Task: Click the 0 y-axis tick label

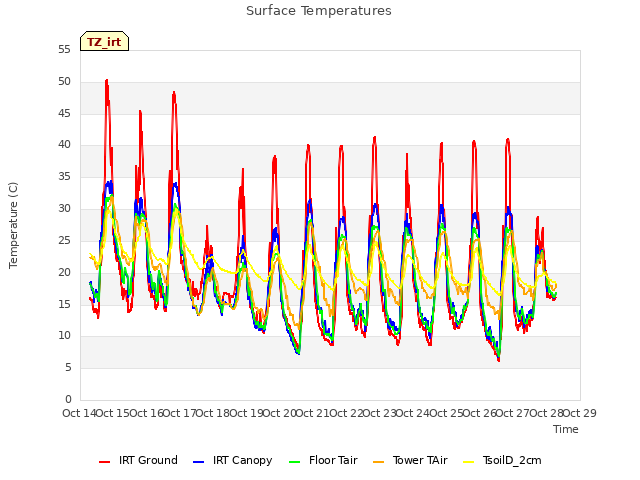Action: pyautogui.click(x=68, y=400)
